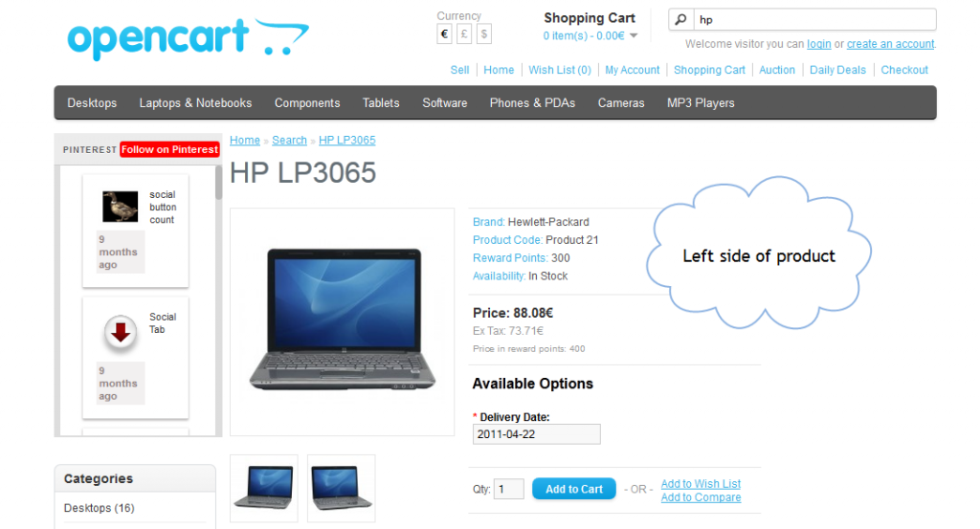Select the Pound currency icon
Image resolution: width=980 pixels, height=529 pixels.
pos(464,33)
